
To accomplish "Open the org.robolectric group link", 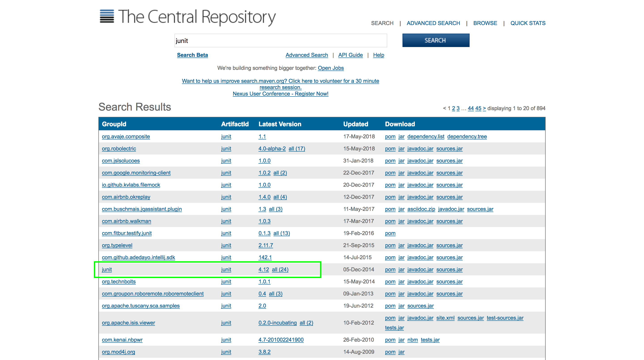I will tap(119, 149).
